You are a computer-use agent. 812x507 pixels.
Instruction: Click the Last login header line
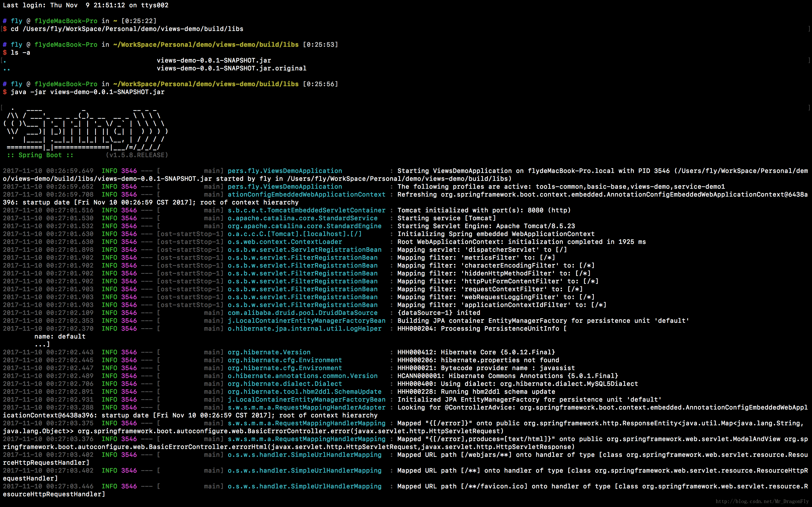(85, 5)
